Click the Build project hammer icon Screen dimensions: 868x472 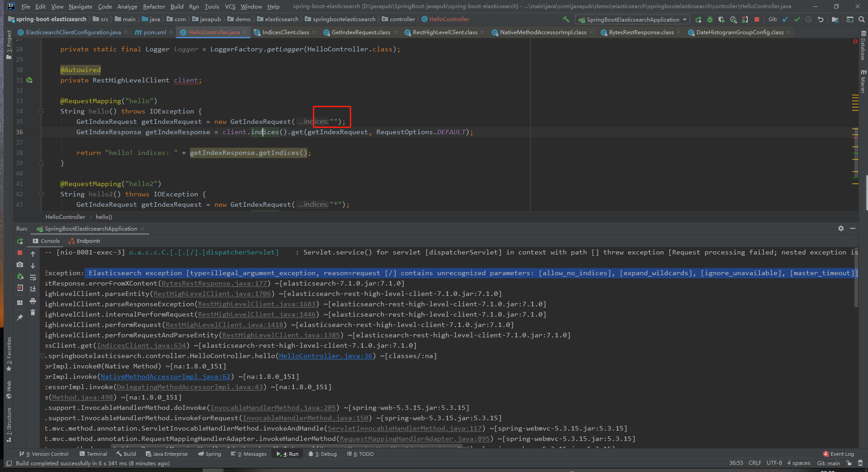pos(566,19)
